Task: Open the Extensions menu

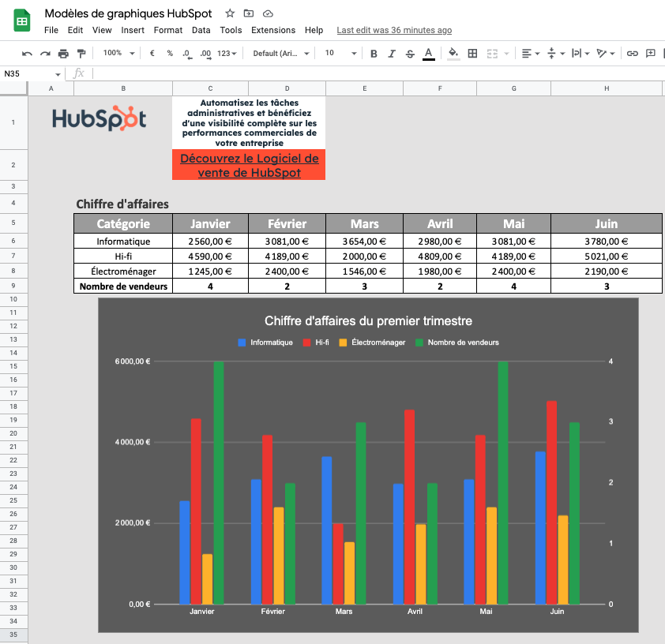Action: pyautogui.click(x=273, y=30)
